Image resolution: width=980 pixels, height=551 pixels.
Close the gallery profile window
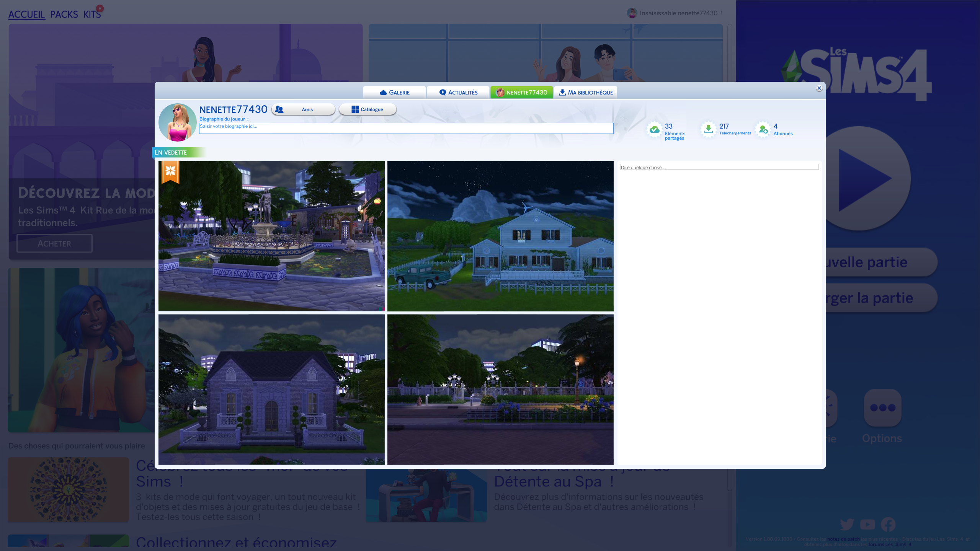tap(819, 88)
